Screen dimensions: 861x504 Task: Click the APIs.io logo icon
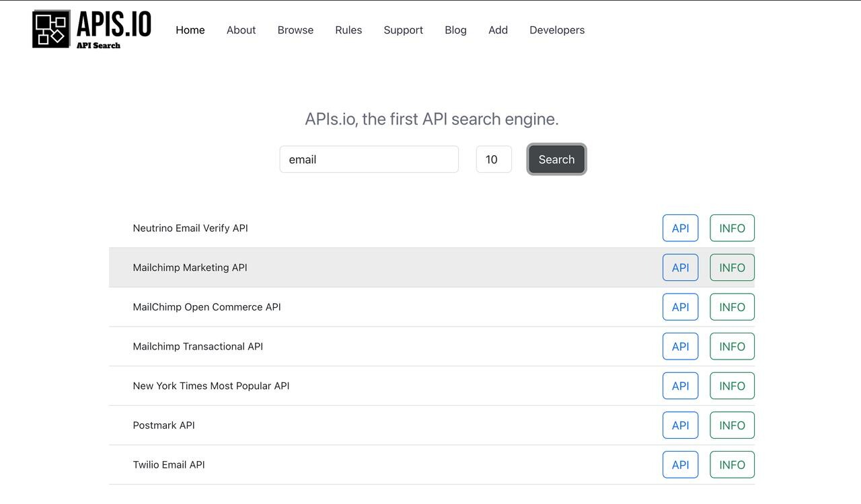click(x=51, y=29)
